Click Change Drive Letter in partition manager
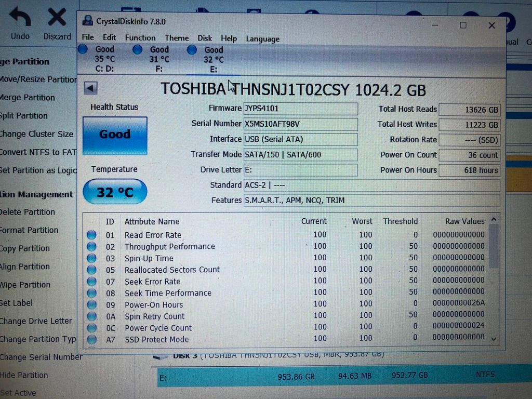The image size is (532, 399). tap(36, 321)
